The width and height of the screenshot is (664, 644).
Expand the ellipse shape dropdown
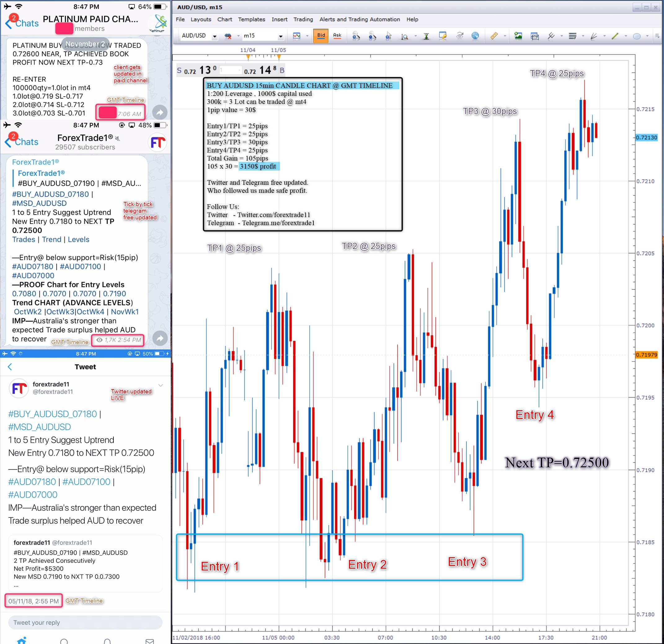647,36
